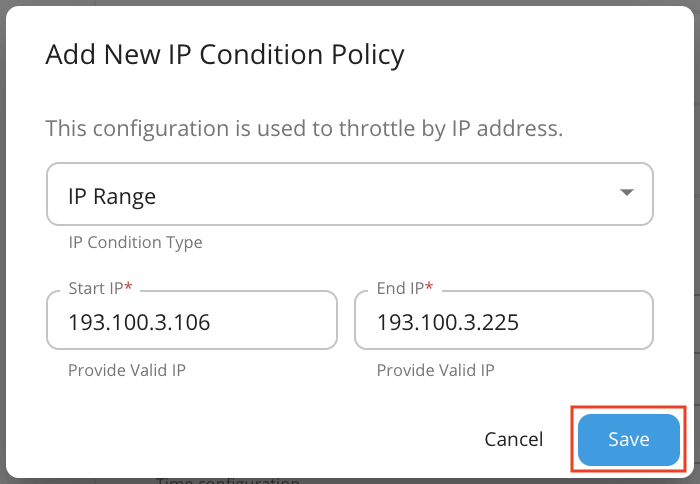Click the red asterisk next to End IP
This screenshot has height=484, width=700.
tap(430, 287)
